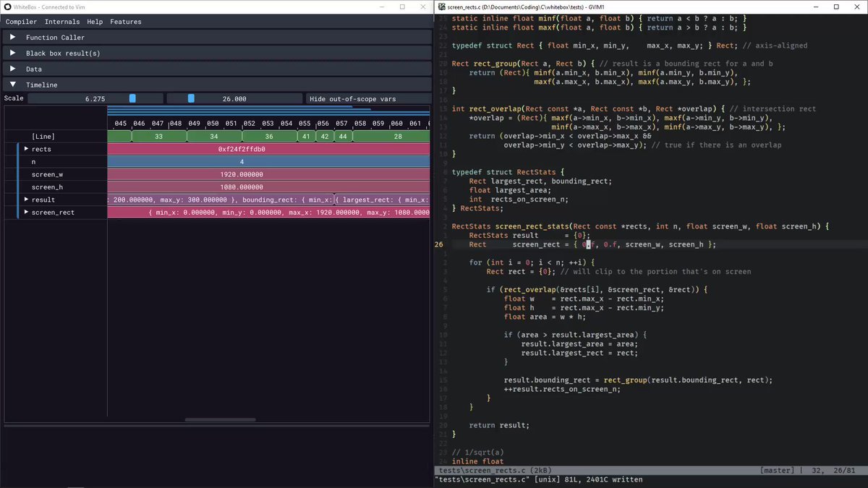
Task: Adjust the Scale slider showing 6.275
Action: pos(95,99)
